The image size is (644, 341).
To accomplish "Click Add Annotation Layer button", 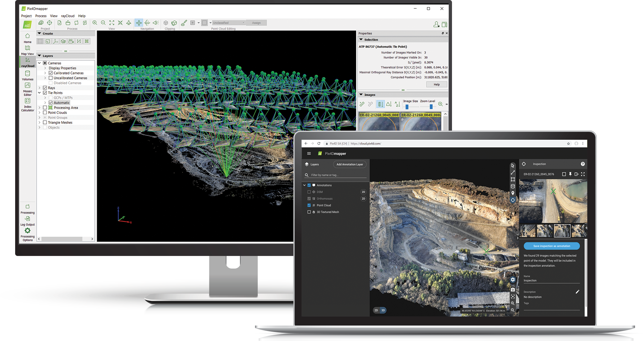I will 350,164.
